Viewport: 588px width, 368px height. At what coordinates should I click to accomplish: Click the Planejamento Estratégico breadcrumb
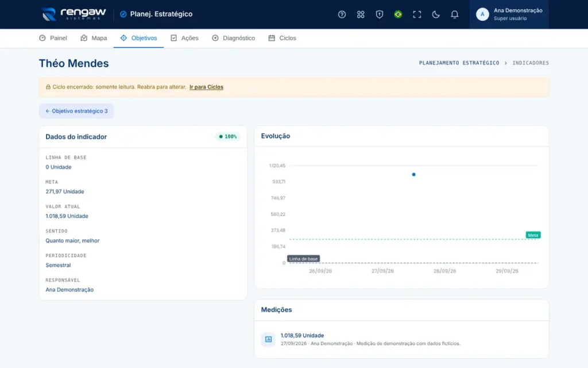[459, 63]
